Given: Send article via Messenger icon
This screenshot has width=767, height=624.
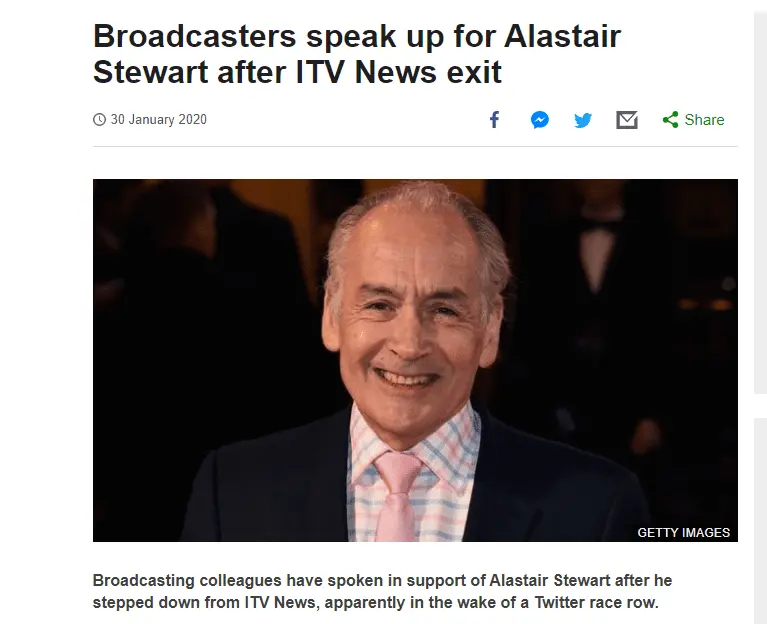Looking at the screenshot, I should 540,120.
